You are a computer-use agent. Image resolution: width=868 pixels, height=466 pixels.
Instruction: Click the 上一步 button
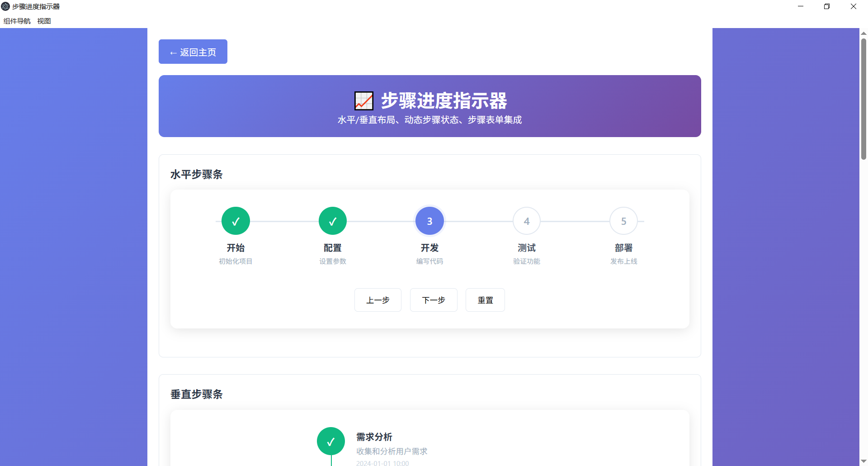378,300
